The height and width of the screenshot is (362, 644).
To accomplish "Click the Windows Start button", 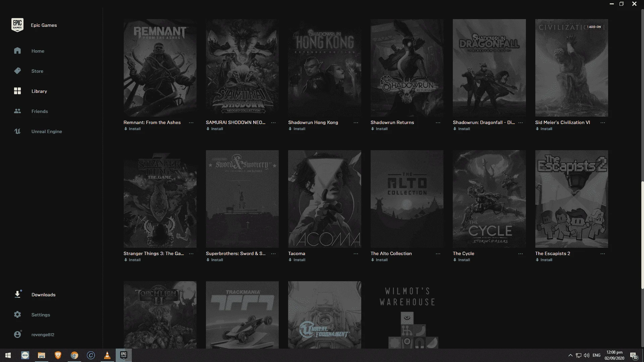I will click(8, 355).
